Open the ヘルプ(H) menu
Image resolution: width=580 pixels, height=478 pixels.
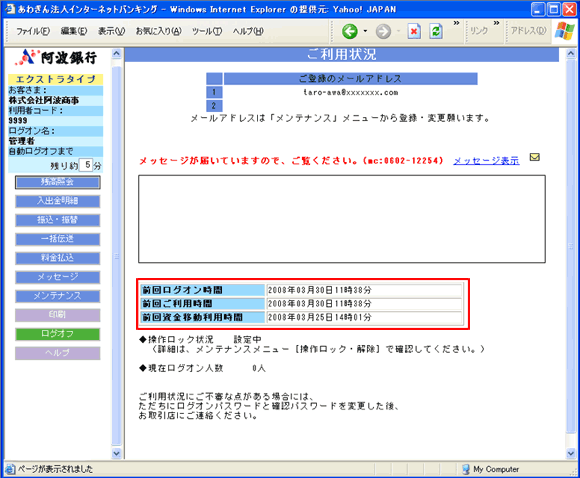[248, 31]
